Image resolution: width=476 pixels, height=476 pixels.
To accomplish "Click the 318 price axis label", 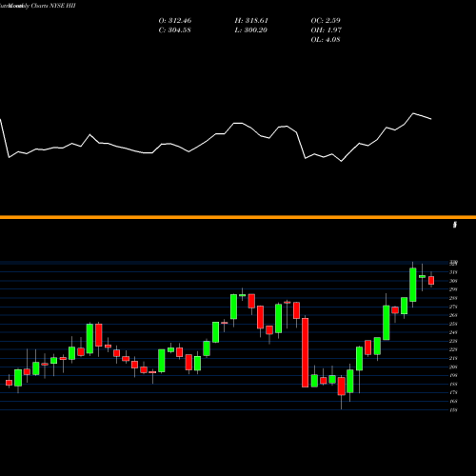I will tap(453, 272).
